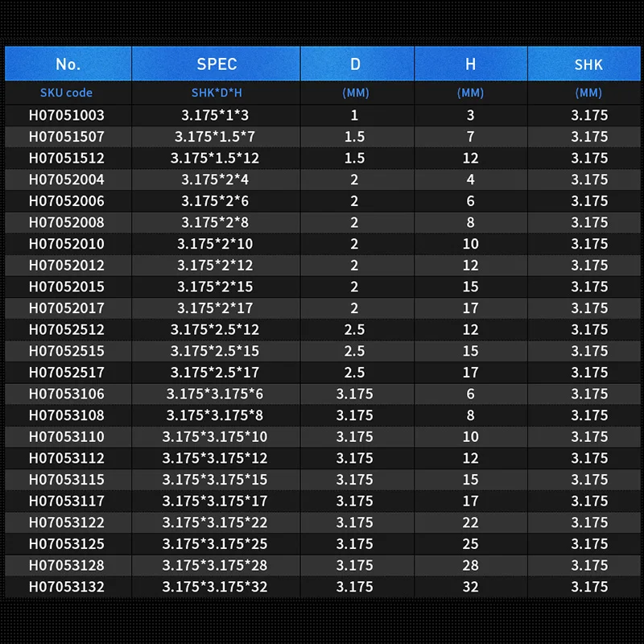Click the "No." column header
The image size is (644, 644).
tap(68, 64)
